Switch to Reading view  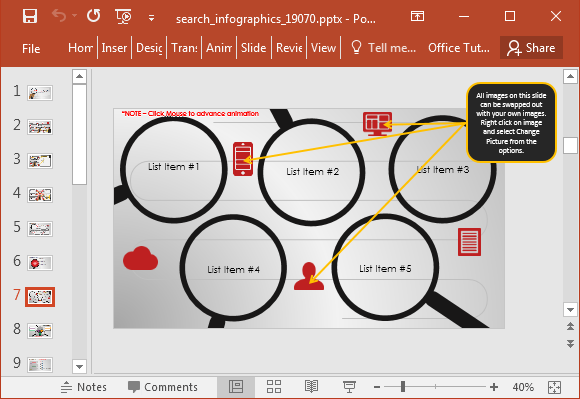[311, 387]
